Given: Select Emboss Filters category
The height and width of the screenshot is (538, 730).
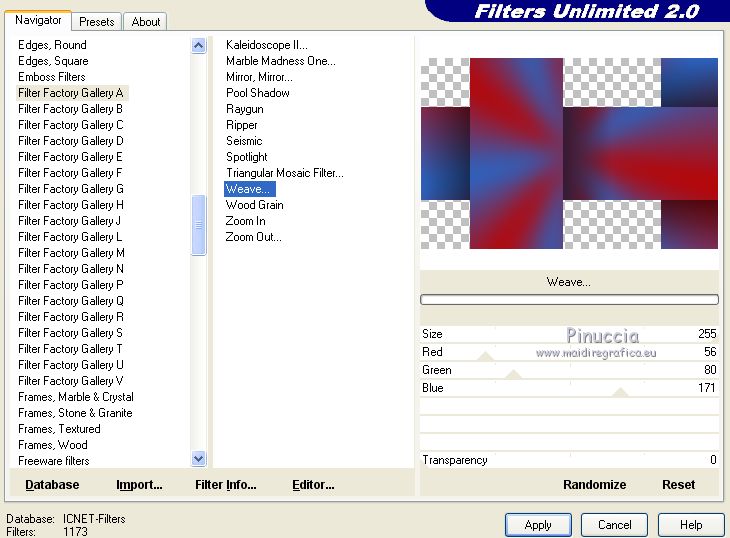Looking at the screenshot, I should pos(52,77).
